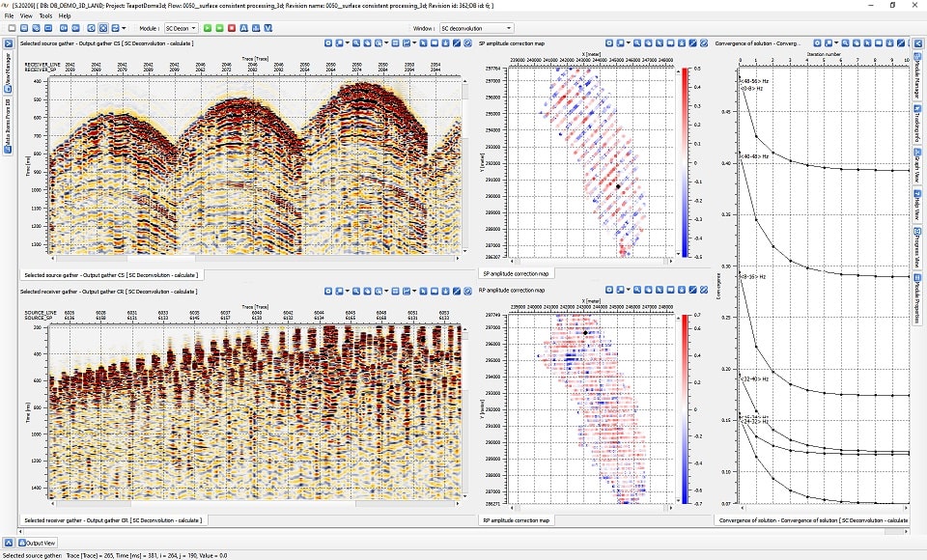Open the Tools menu

tap(45, 16)
